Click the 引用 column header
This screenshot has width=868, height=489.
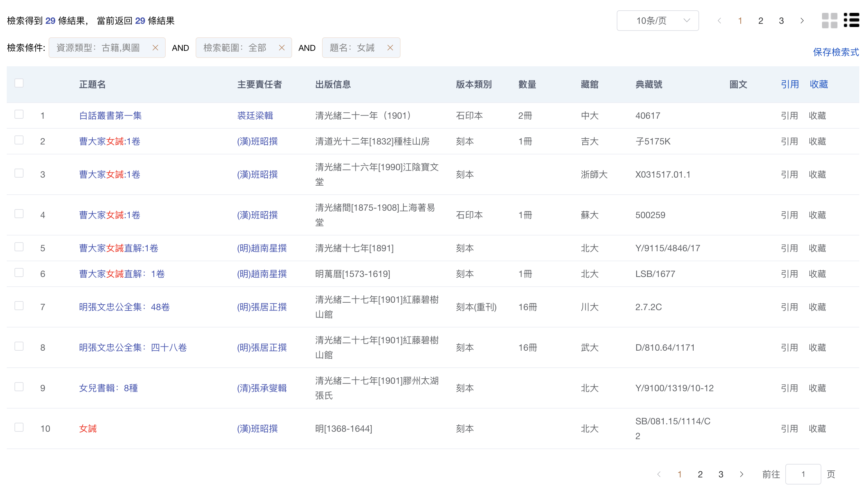pos(790,84)
